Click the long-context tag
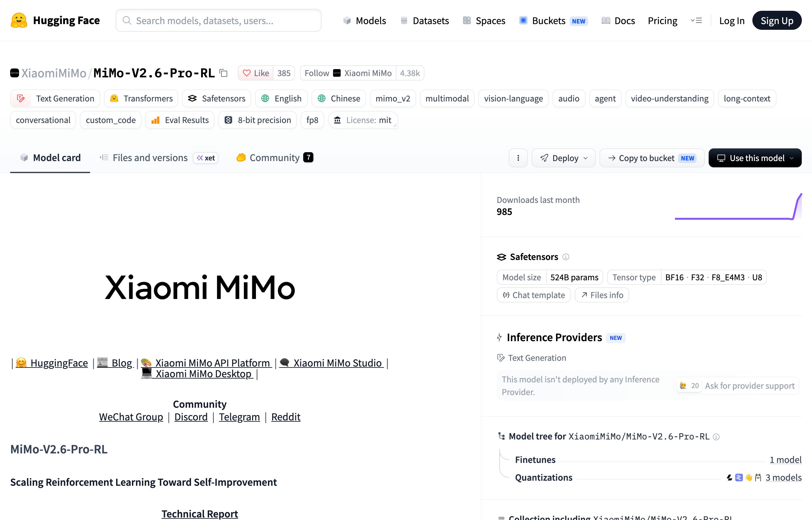812x520 pixels. pyautogui.click(x=747, y=99)
